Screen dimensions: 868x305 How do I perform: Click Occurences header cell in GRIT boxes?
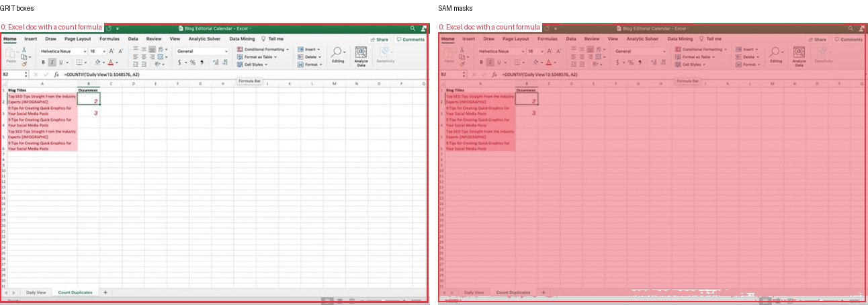89,90
